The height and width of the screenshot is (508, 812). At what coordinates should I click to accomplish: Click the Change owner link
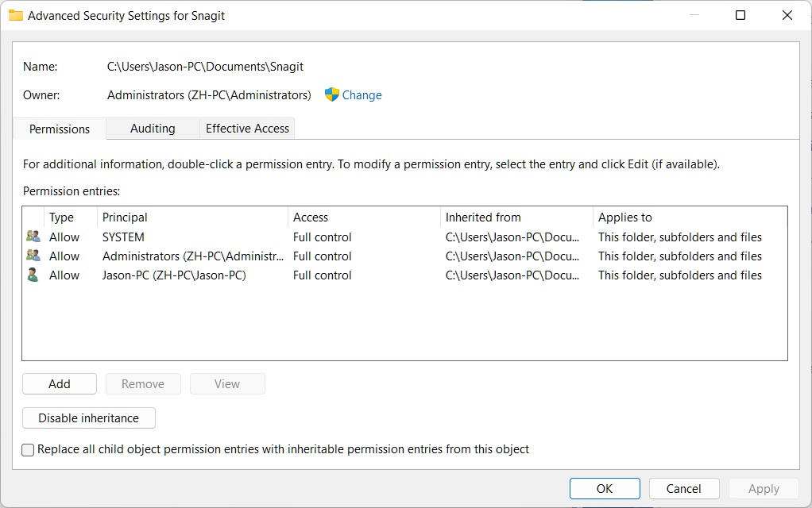(362, 95)
